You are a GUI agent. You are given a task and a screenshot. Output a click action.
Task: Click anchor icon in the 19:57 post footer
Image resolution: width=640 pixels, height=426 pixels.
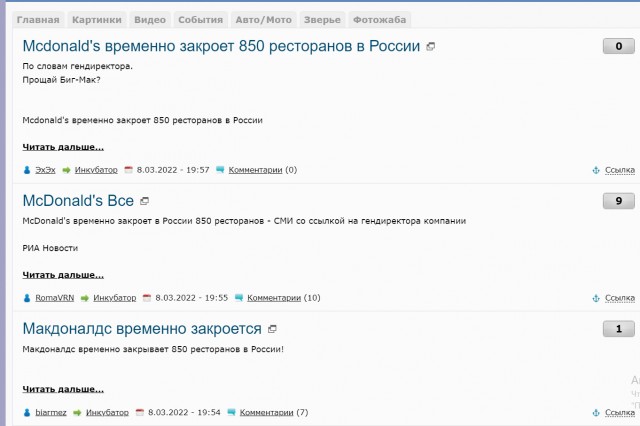pos(596,170)
